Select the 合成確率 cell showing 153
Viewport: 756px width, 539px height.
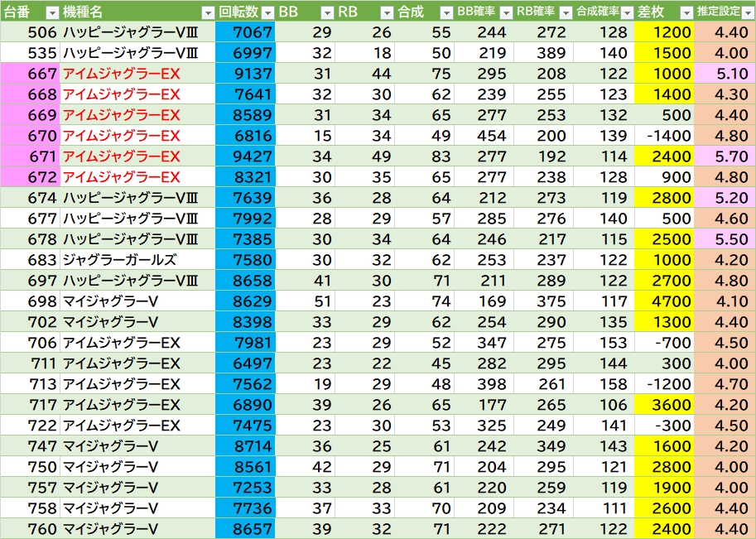coord(604,343)
